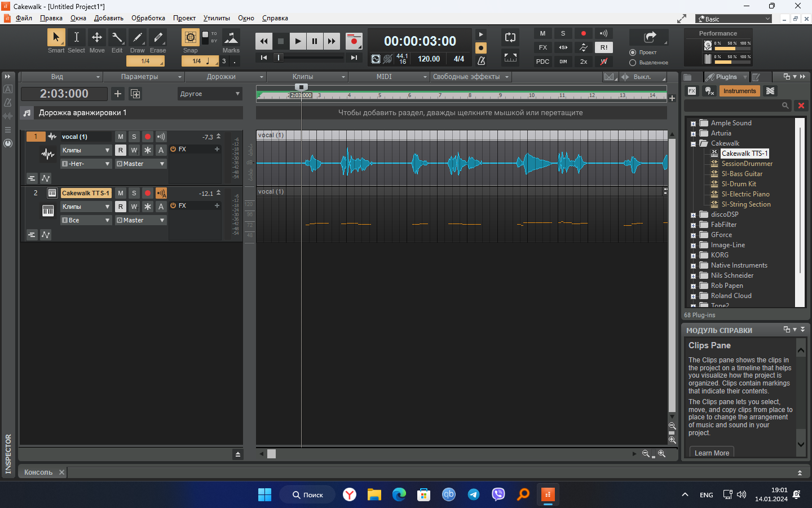The image size is (812, 508).
Task: Open the Export share arrow icon
Action: tap(650, 38)
